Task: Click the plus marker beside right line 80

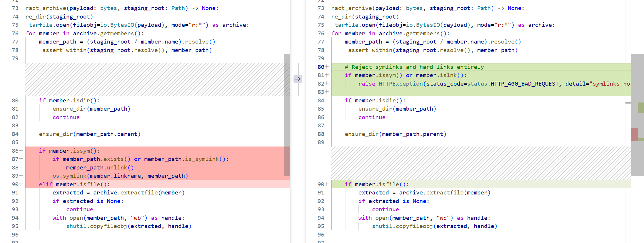Action: pos(327,67)
